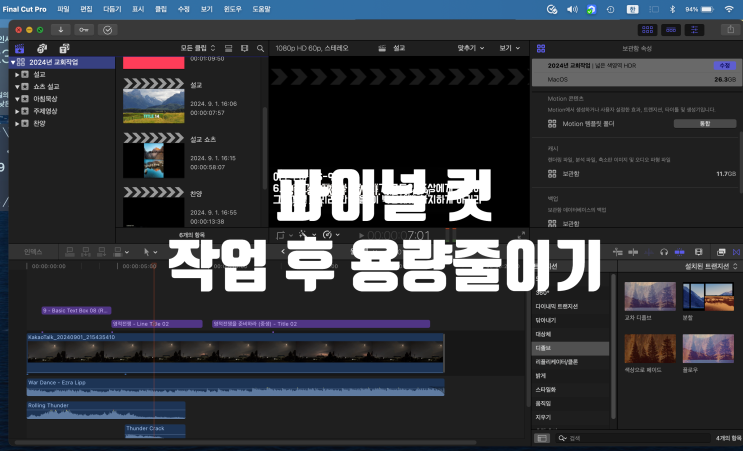Click the Import Media arrow button
The height and width of the screenshot is (451, 743).
point(61,30)
